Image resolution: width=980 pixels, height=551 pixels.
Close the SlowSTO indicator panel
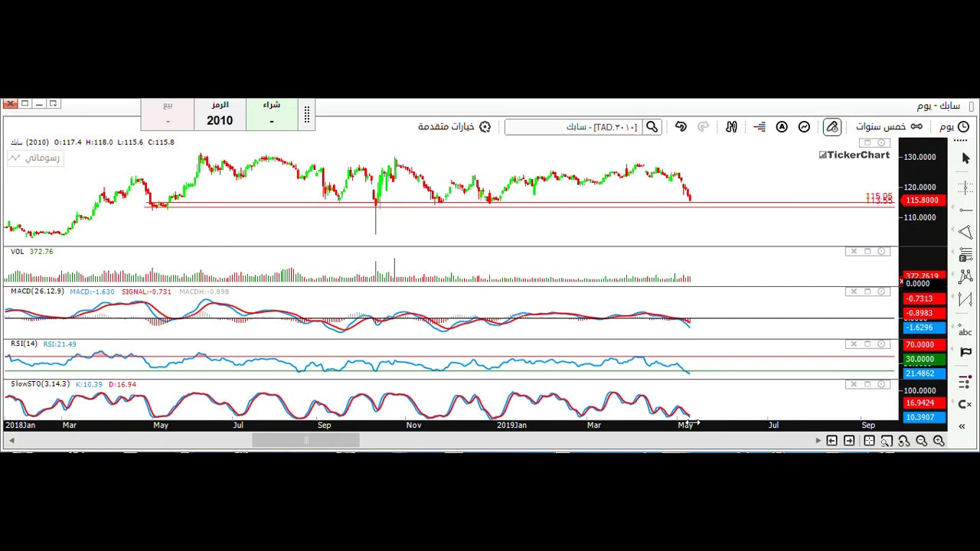click(854, 384)
